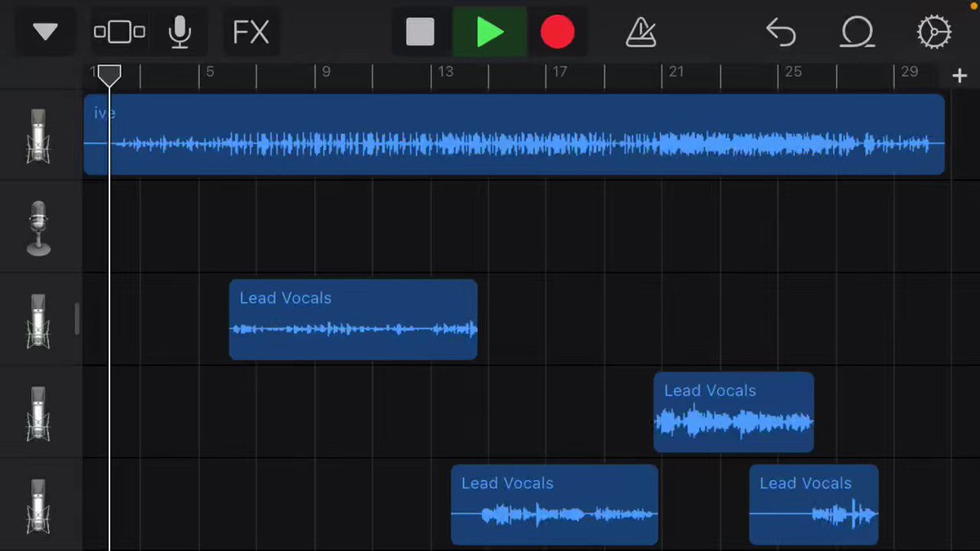Add song section with the plus button
The height and width of the screenshot is (551, 980).
(x=960, y=76)
